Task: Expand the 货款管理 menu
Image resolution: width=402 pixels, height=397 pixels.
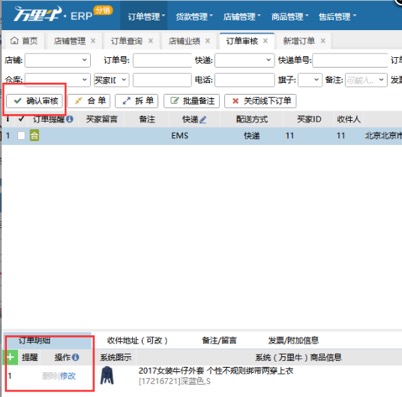Action: (194, 17)
